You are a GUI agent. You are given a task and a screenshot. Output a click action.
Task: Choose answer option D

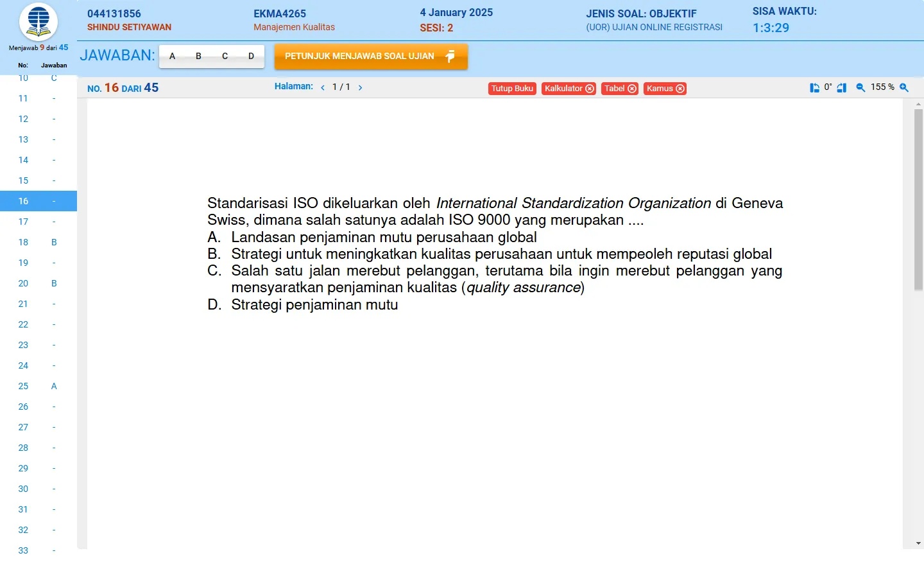[x=250, y=57]
